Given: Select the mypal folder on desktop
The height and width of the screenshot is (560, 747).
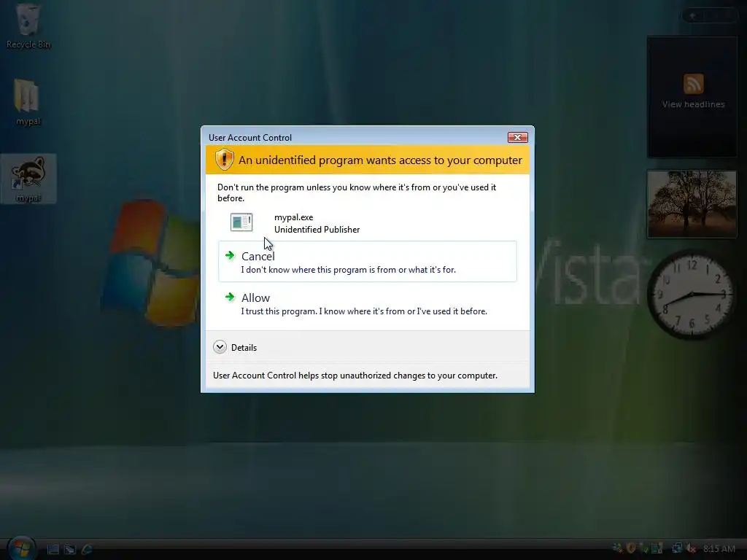Looking at the screenshot, I should (28, 102).
